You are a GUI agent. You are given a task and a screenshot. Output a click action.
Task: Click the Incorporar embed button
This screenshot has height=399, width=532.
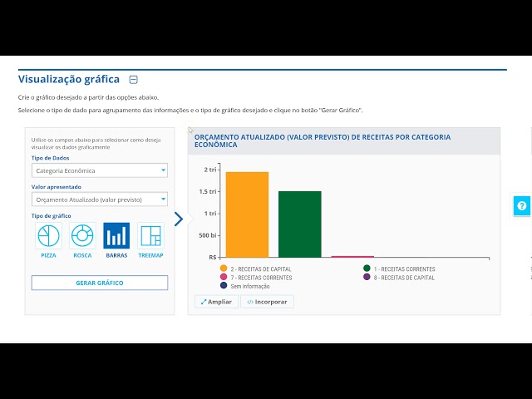pos(267,302)
